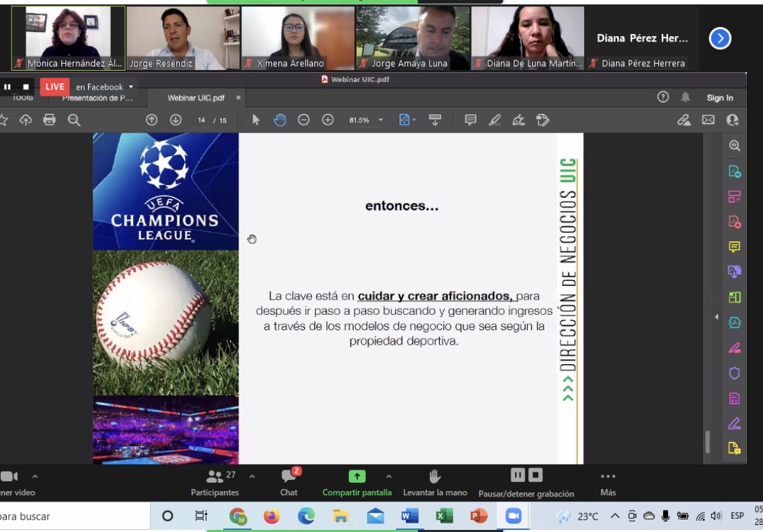Image resolution: width=763 pixels, height=532 pixels.
Task: Pause the Facebook live stream
Action: (x=8, y=87)
